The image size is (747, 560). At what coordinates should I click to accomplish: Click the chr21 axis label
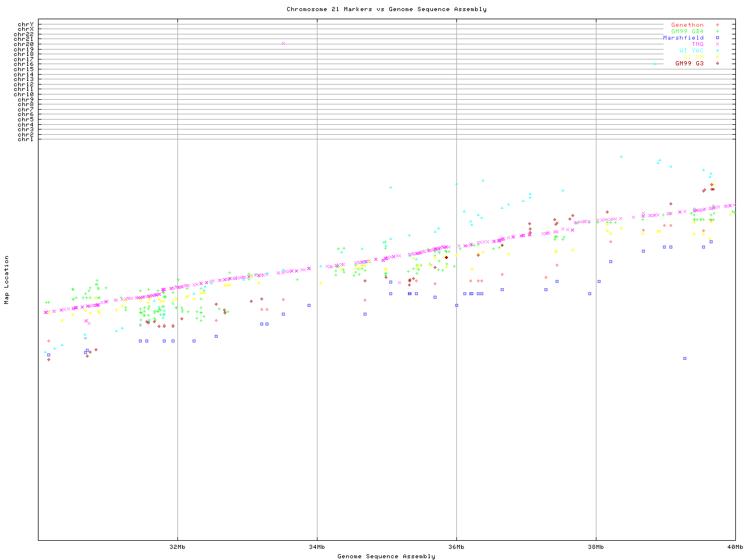[24, 39]
